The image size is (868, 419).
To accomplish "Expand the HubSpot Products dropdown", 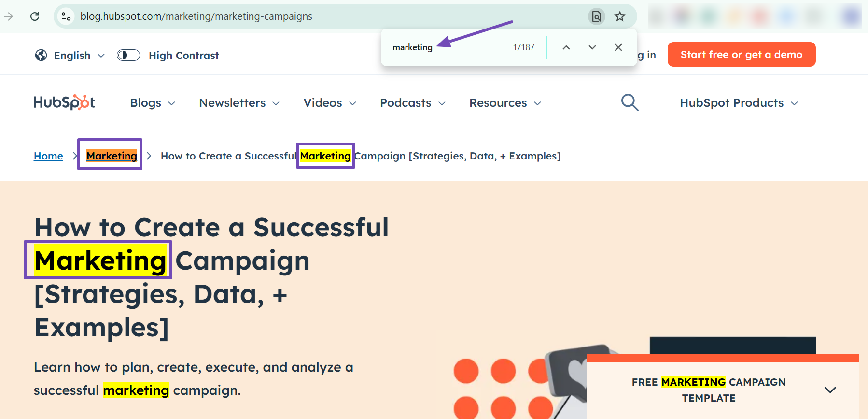I will [x=739, y=103].
